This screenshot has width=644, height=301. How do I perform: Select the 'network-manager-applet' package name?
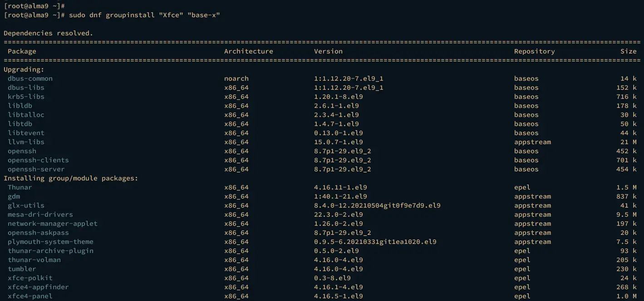(53, 223)
